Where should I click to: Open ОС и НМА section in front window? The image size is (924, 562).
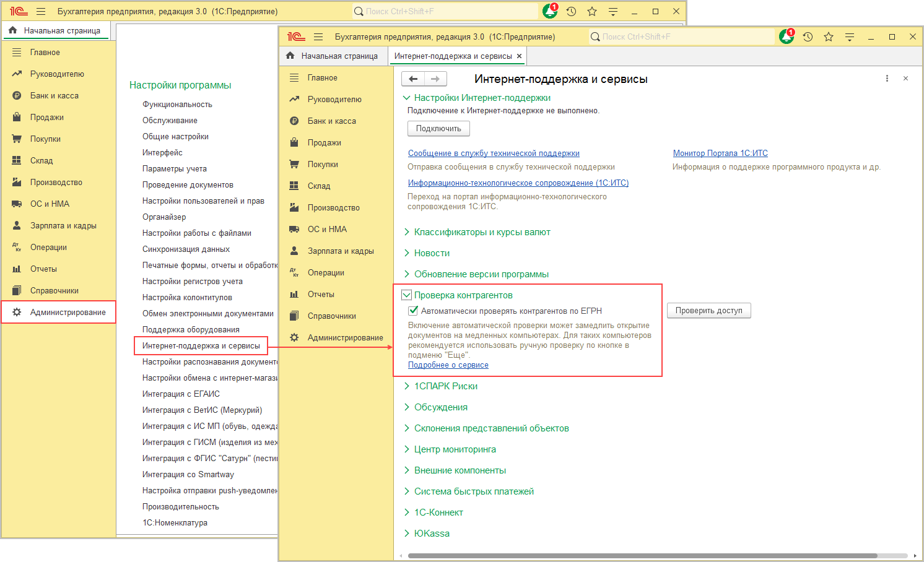[327, 230]
